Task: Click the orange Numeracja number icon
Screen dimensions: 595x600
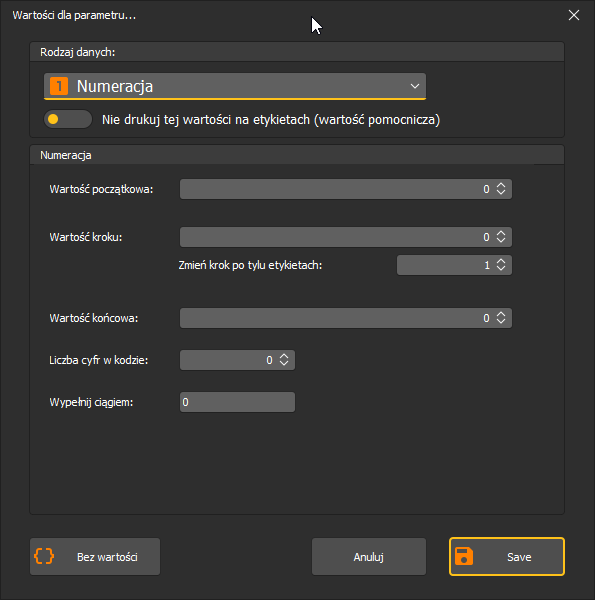Action: [x=59, y=86]
